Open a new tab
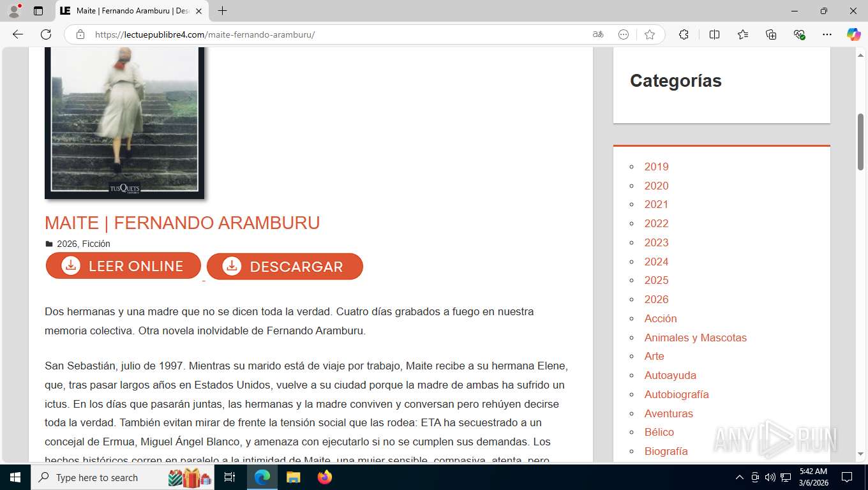The width and height of the screenshot is (868, 490). [x=222, y=11]
